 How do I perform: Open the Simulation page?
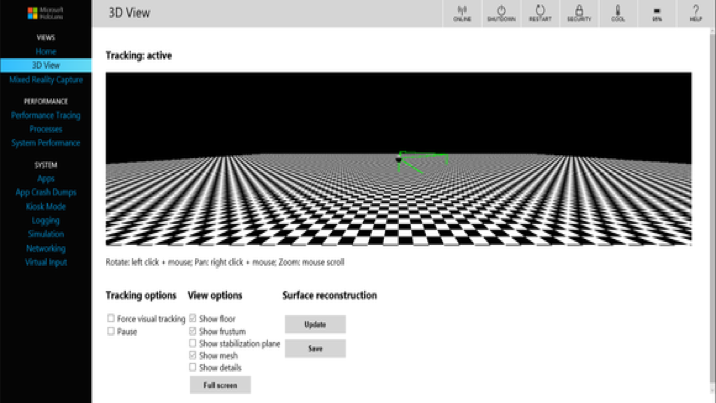pyautogui.click(x=46, y=234)
